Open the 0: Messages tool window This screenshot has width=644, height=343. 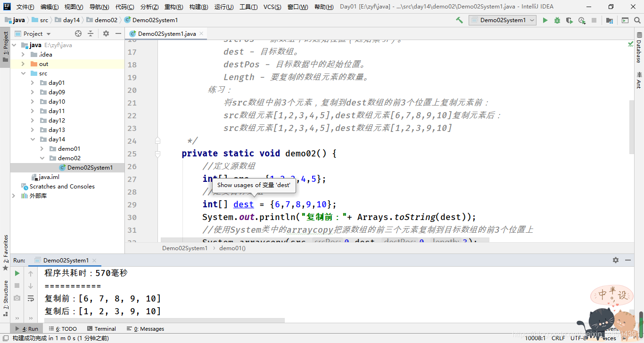[x=145, y=329]
